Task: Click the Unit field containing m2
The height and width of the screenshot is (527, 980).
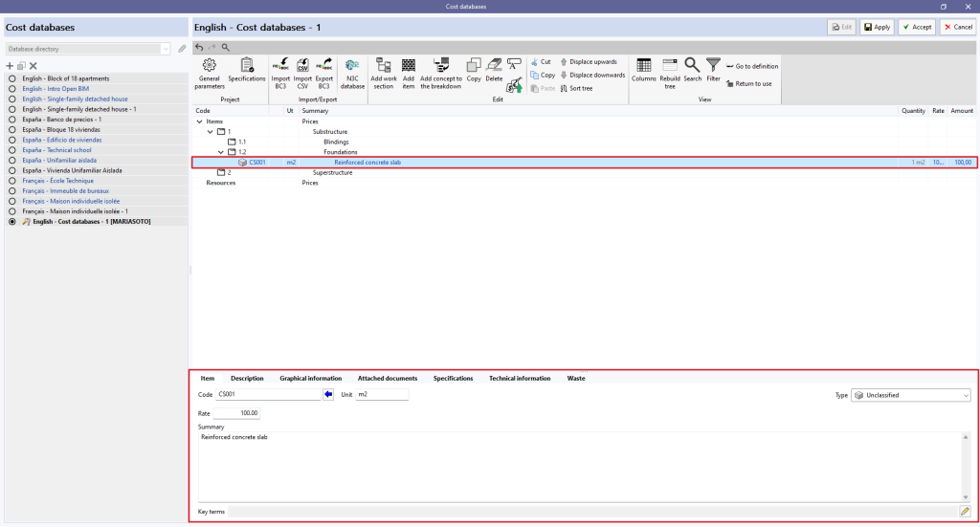Action: 382,394
